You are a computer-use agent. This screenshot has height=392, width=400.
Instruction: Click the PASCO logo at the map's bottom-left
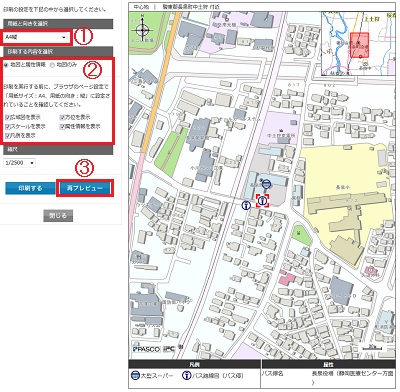(146, 349)
